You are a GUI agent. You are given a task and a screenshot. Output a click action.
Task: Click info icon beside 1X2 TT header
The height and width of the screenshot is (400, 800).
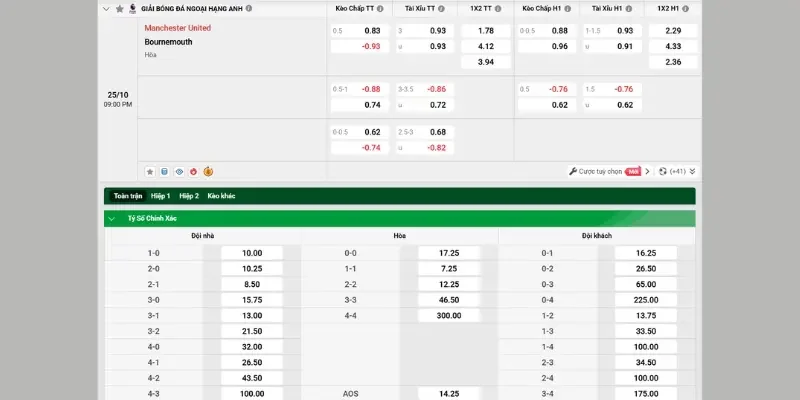(x=498, y=9)
